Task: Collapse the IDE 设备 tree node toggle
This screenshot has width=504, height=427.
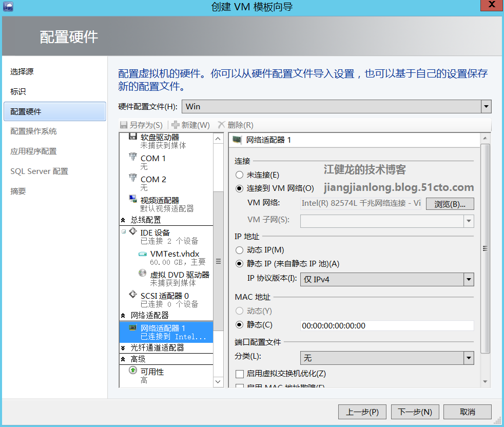Action: (x=124, y=231)
